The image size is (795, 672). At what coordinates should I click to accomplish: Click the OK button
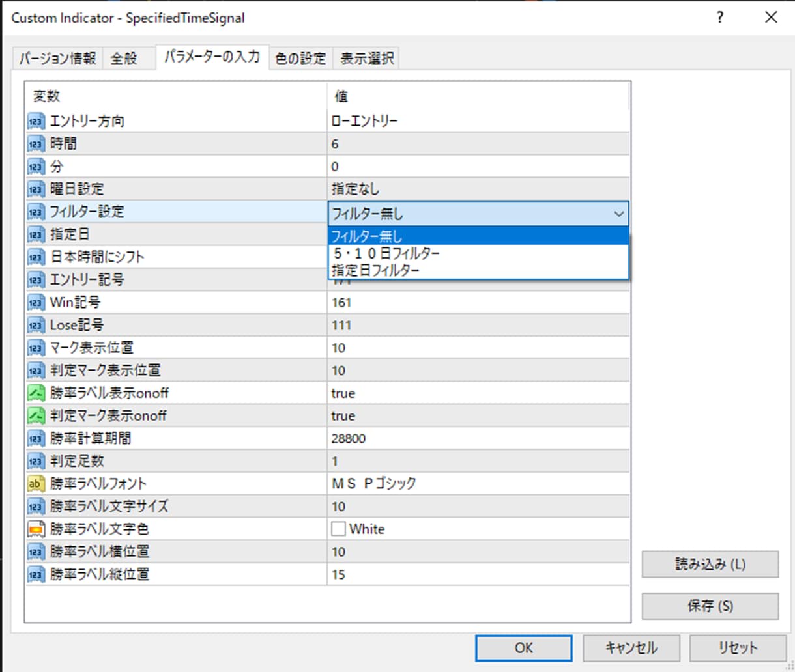[524, 648]
